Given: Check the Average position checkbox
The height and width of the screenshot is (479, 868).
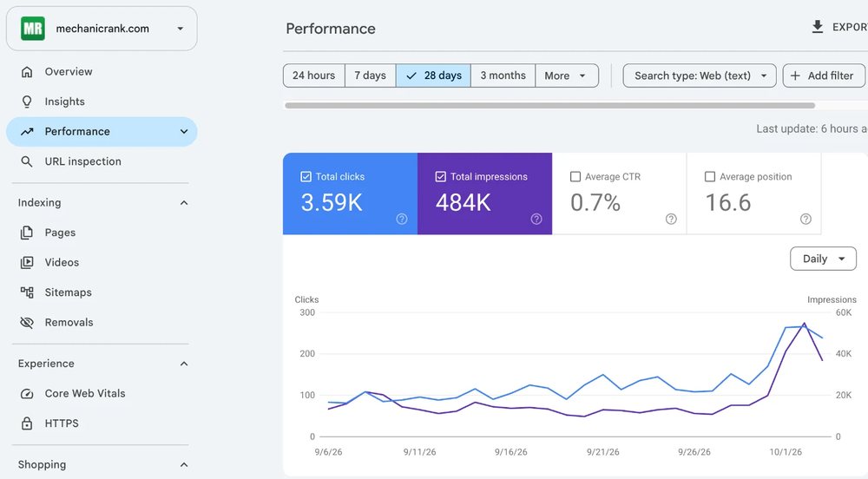Looking at the screenshot, I should [x=710, y=177].
